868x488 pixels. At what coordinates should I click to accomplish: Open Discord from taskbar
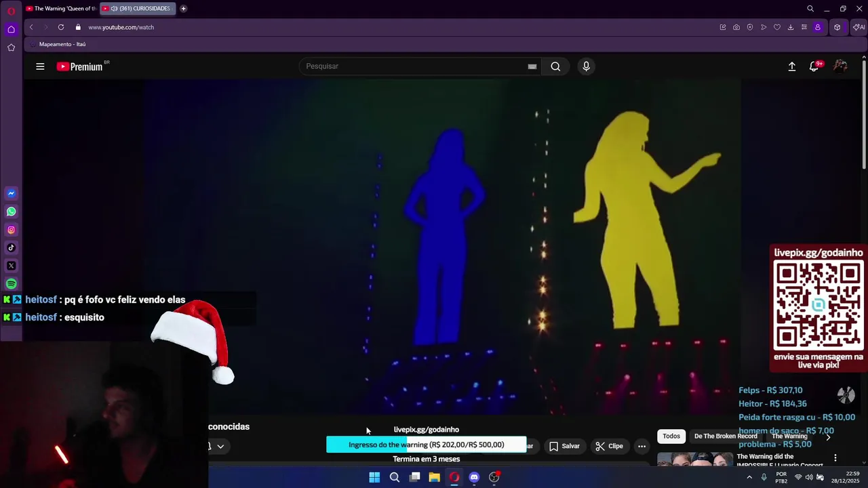tap(474, 477)
